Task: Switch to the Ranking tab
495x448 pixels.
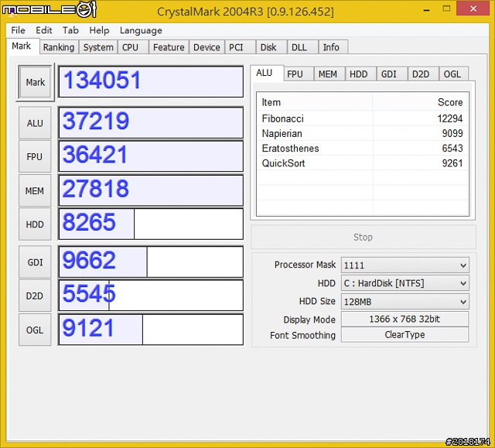Action: tap(59, 47)
